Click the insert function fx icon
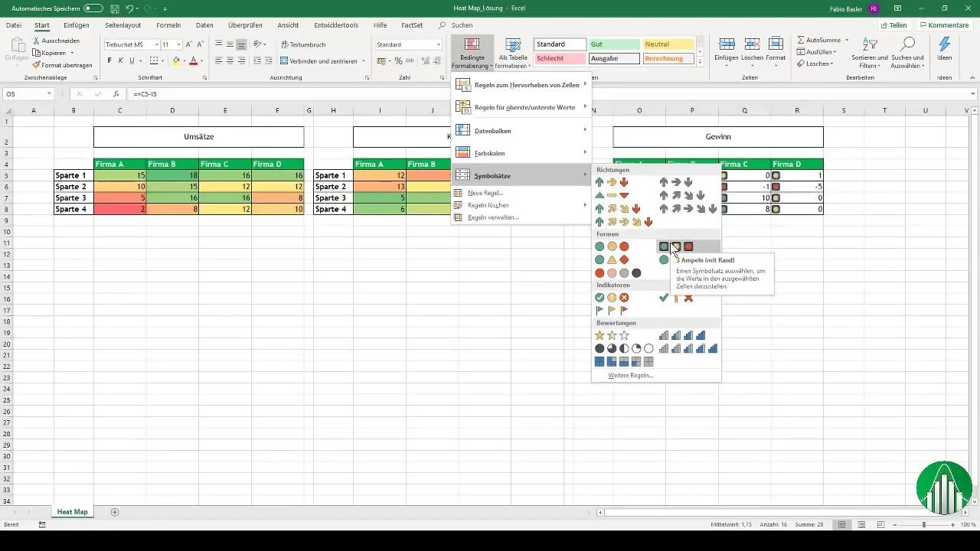 pos(116,94)
